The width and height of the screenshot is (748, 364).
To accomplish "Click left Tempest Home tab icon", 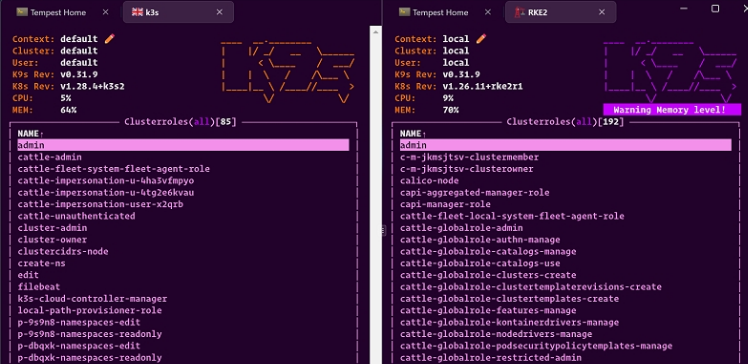I will pos(22,12).
